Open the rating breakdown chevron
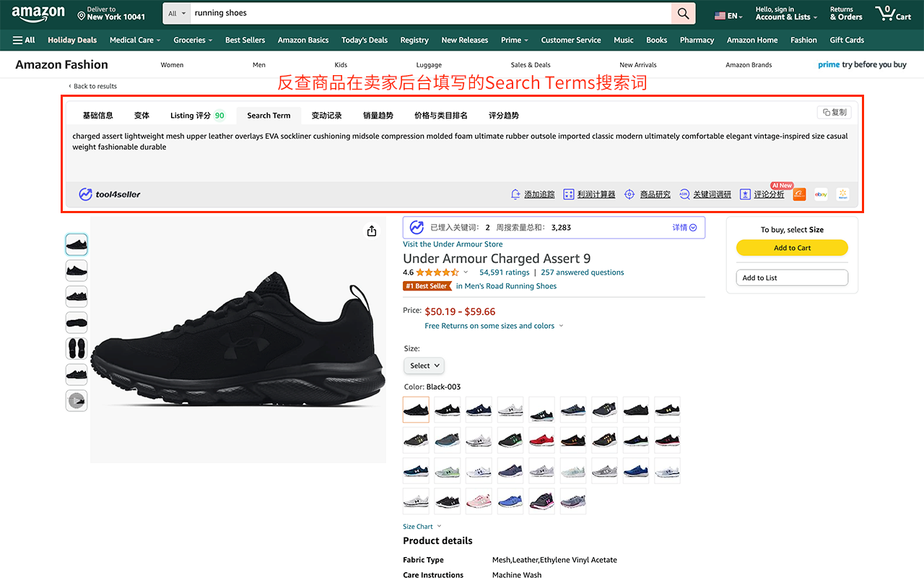Screen dimensions: 924x578 [466, 272]
